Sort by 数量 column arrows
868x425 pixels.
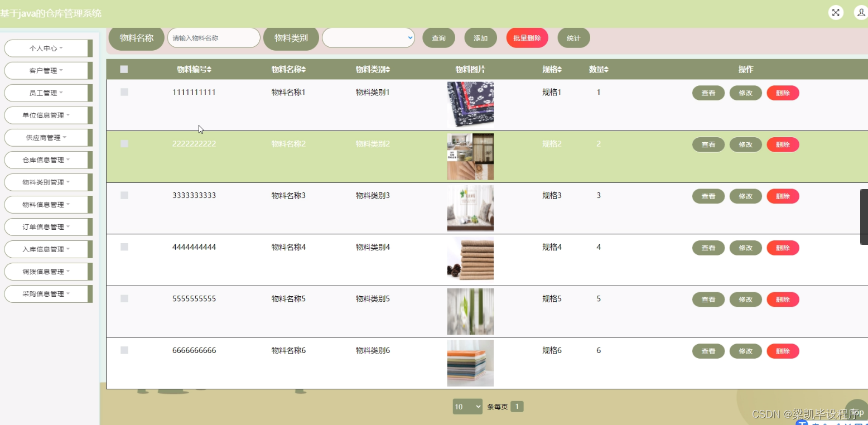(x=606, y=70)
